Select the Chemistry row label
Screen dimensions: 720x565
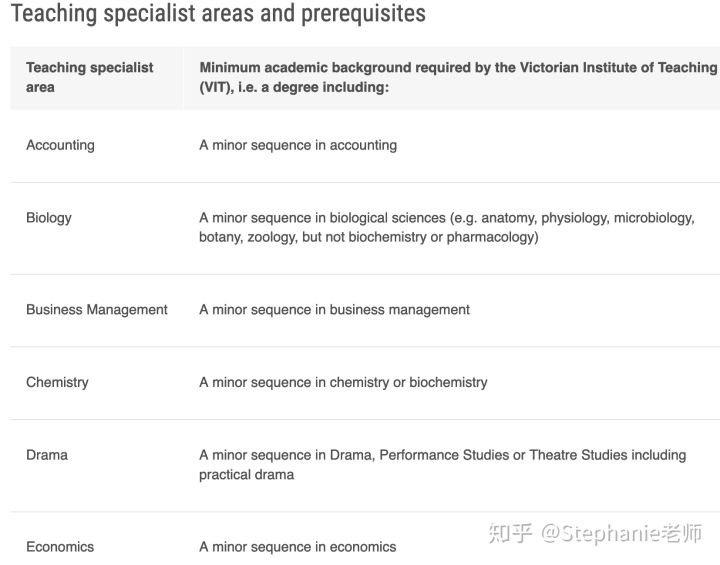(x=57, y=382)
